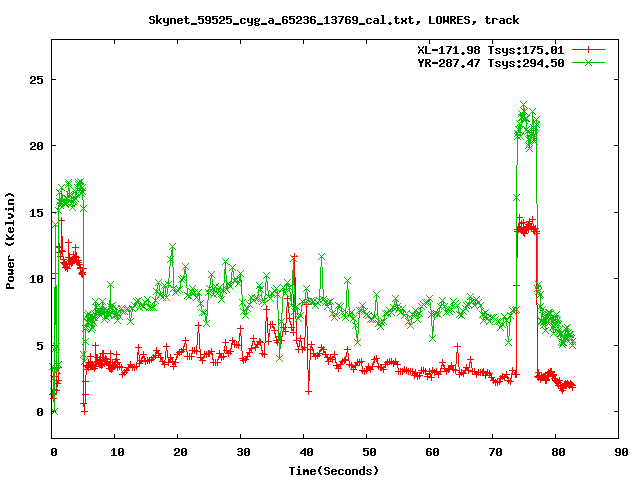Click the green YR spike near 19 seconds

click(172, 247)
